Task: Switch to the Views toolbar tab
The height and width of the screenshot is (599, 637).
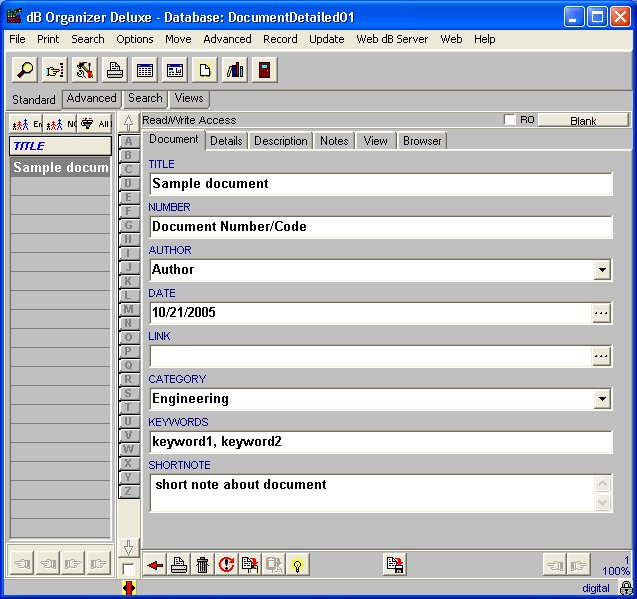Action: (x=189, y=98)
